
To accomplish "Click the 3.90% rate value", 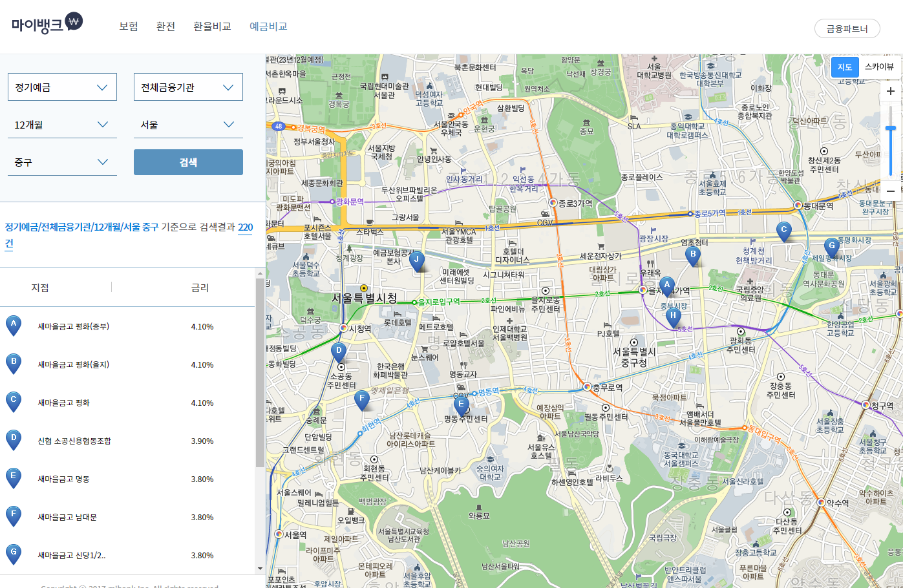I will click(x=202, y=441).
